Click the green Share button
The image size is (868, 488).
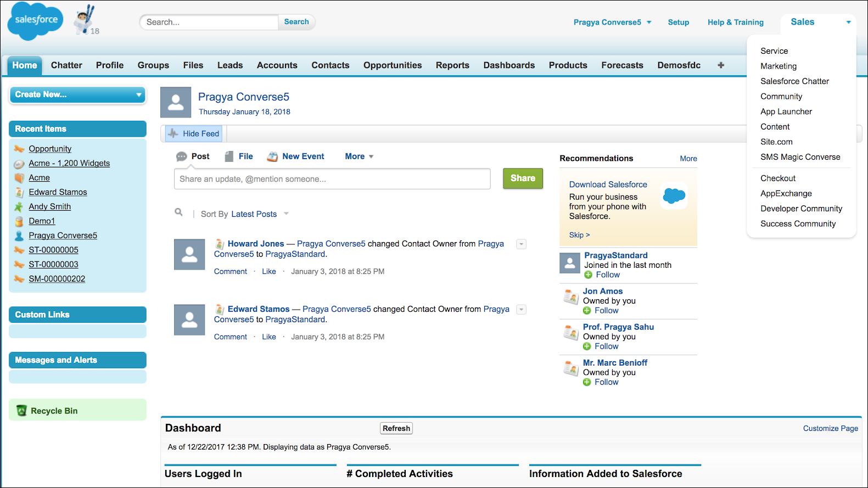[x=523, y=178]
